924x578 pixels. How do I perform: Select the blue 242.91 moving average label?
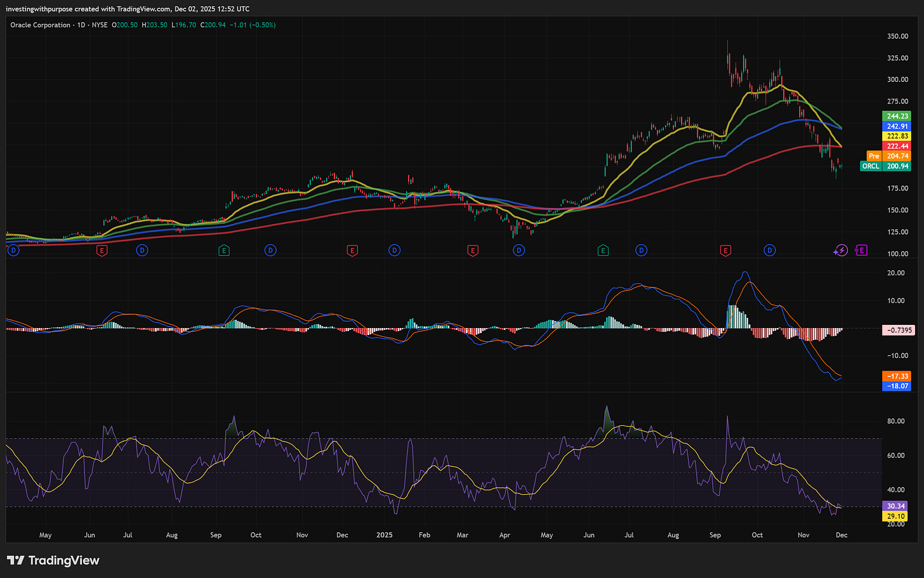pyautogui.click(x=897, y=126)
